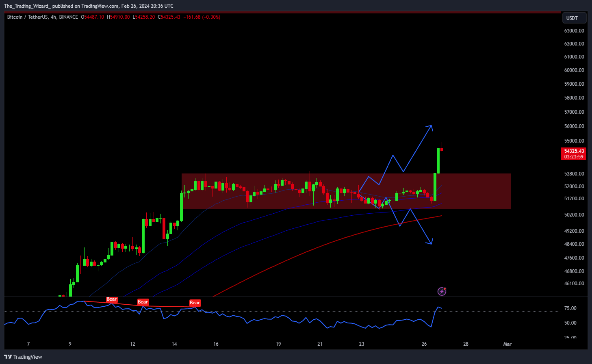
Task: Click the open value O54487.10
Action: coord(93,17)
